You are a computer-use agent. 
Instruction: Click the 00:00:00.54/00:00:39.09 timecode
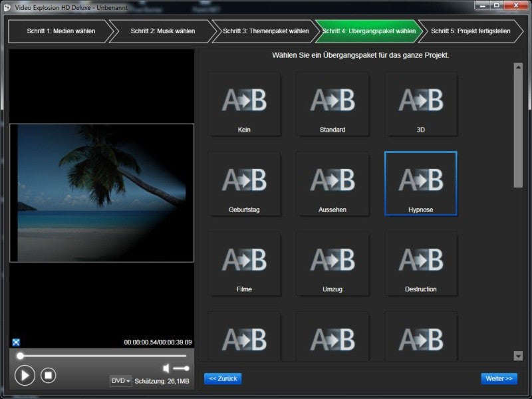[158, 342]
